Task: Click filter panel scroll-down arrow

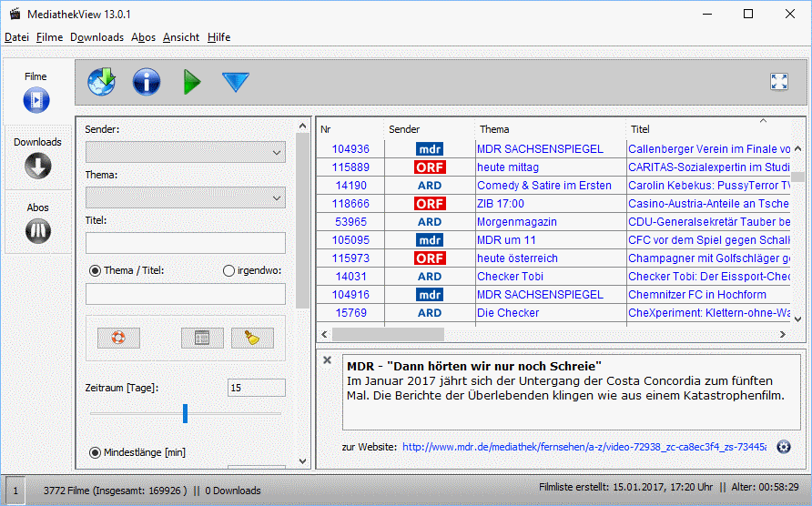Action: coord(302,460)
